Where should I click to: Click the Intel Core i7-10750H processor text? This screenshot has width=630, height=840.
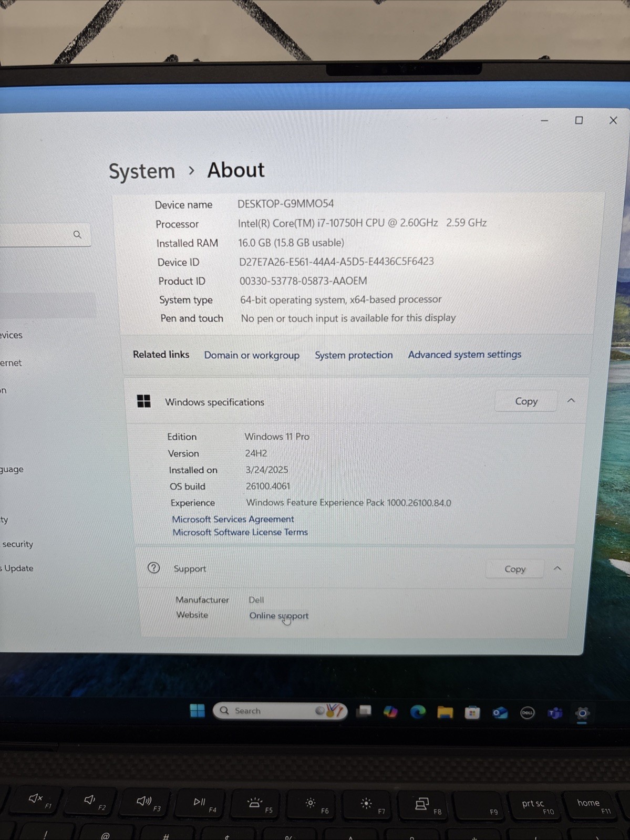pos(362,223)
